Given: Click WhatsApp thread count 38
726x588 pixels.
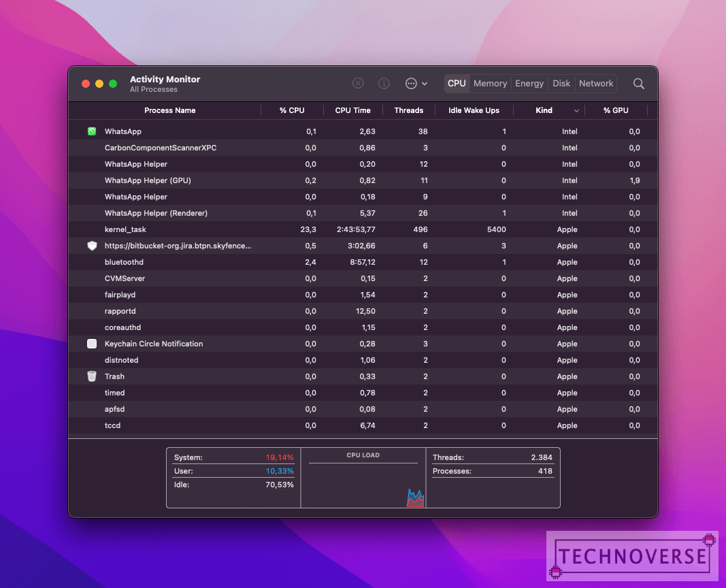Looking at the screenshot, I should point(423,131).
